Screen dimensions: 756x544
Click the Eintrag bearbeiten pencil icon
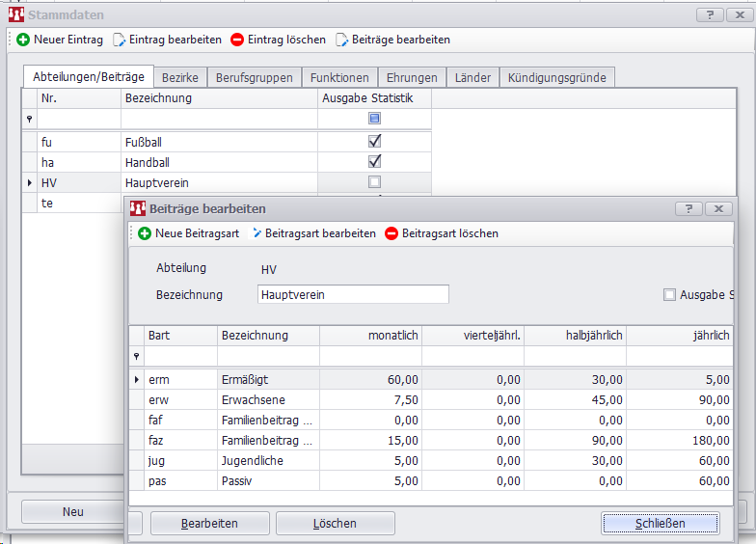[x=120, y=40]
